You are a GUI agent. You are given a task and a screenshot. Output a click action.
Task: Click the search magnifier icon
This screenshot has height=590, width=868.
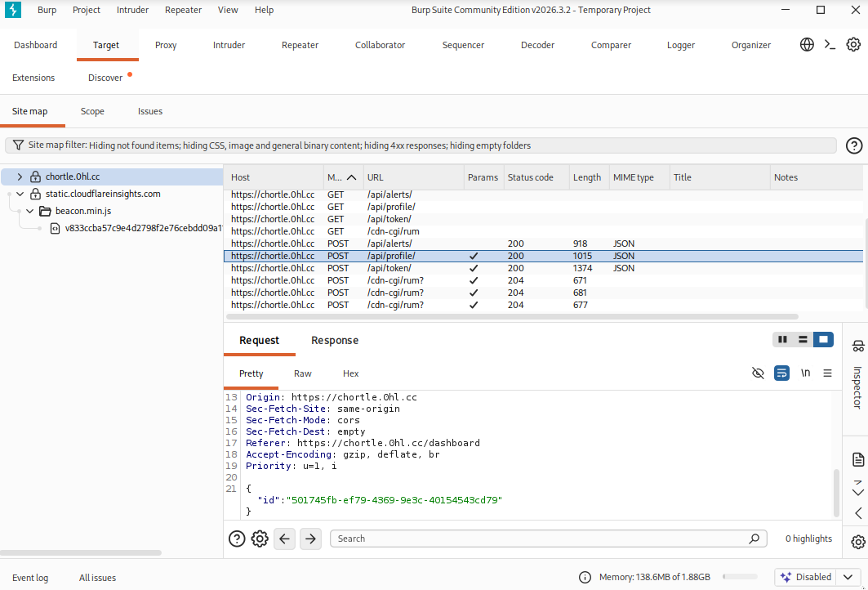coord(754,539)
